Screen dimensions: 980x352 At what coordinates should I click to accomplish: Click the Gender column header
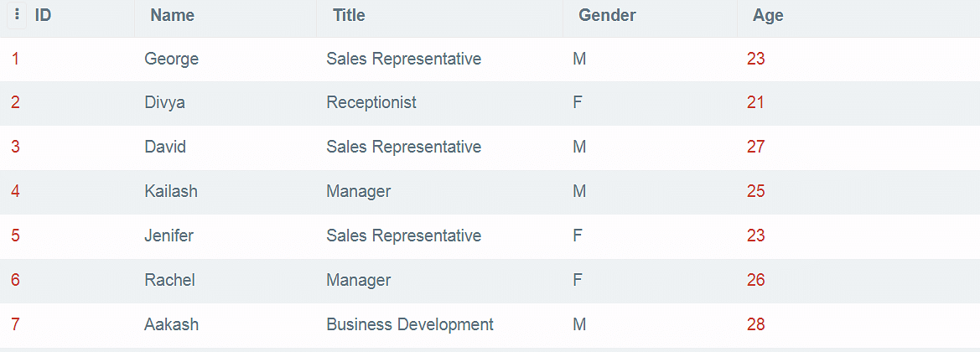coord(607,16)
